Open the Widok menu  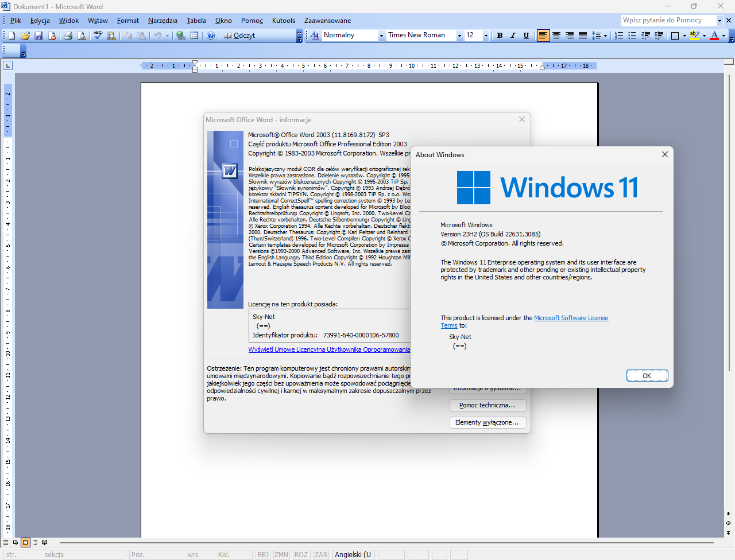click(69, 21)
